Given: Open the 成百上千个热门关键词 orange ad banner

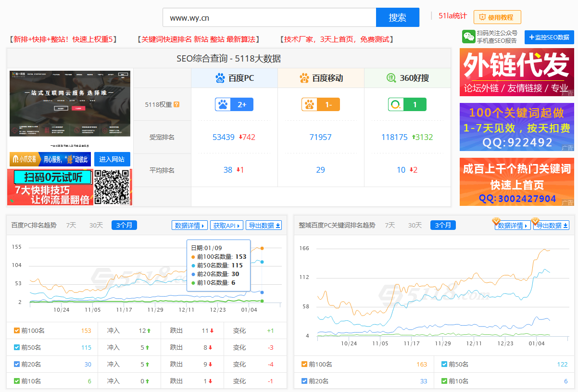Looking at the screenshot, I should point(517,182).
